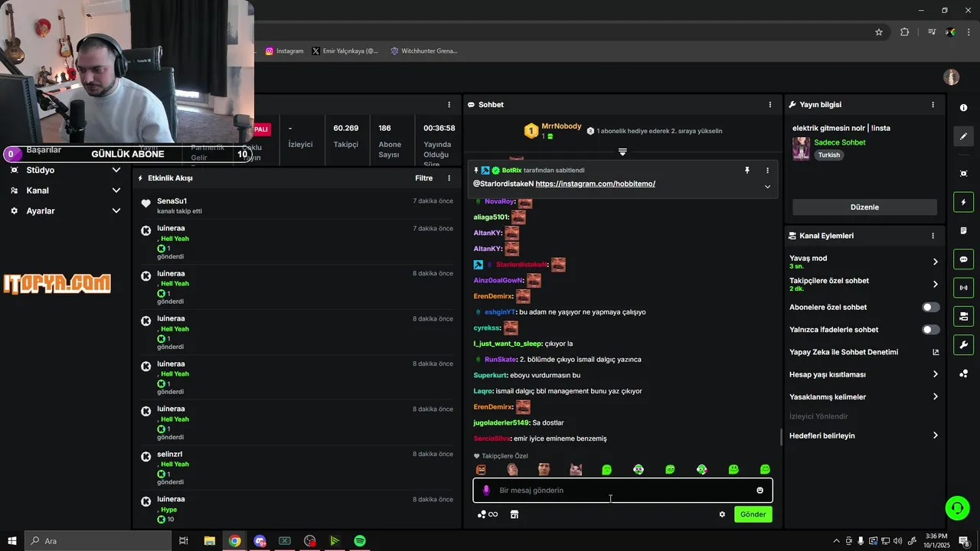Open Yapay Zeka ile Sohbet Denetimi link

(864, 352)
